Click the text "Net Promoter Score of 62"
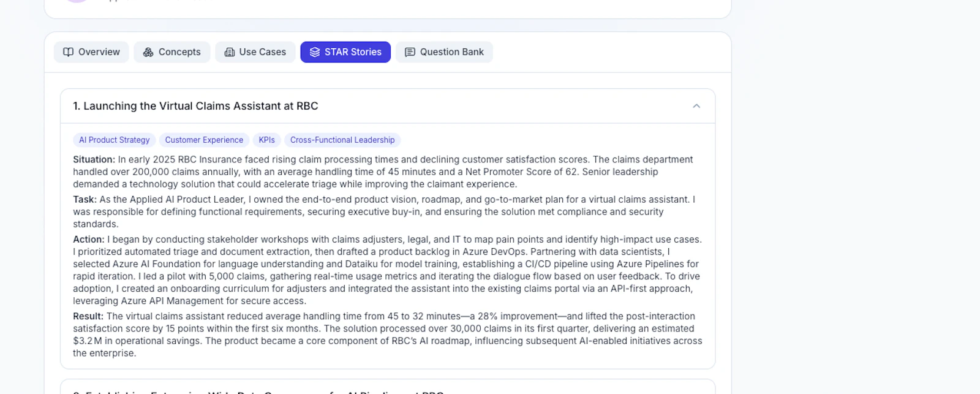Image resolution: width=980 pixels, height=394 pixels. click(x=522, y=172)
